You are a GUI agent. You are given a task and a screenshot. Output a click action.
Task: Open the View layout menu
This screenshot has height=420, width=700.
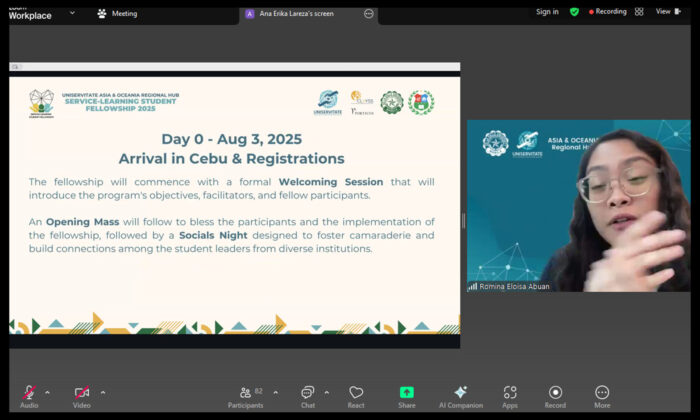(666, 12)
